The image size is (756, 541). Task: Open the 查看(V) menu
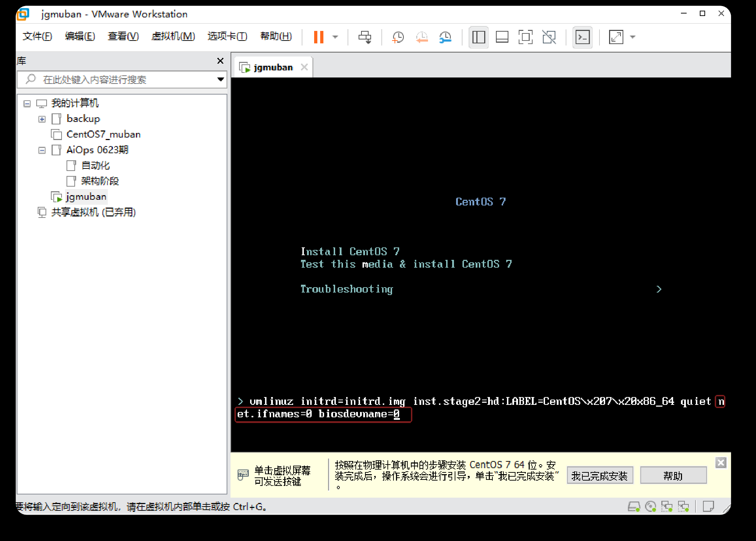tap(123, 36)
